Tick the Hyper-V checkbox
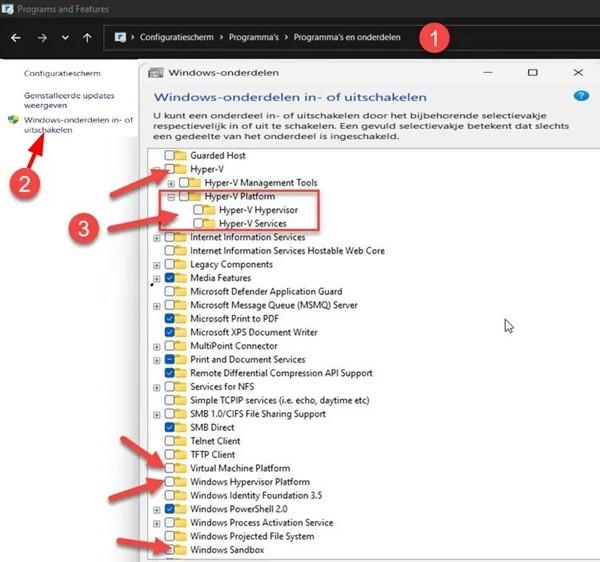The image size is (600, 562). click(170, 169)
